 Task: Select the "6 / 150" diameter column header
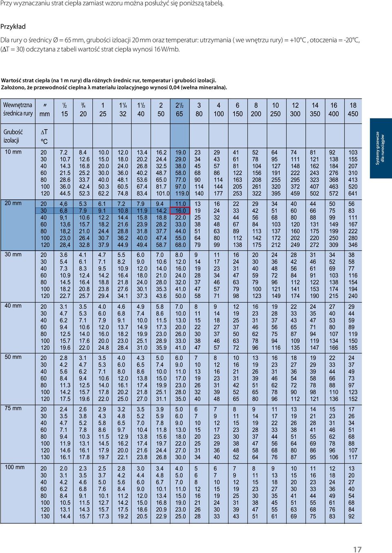[237, 110]
